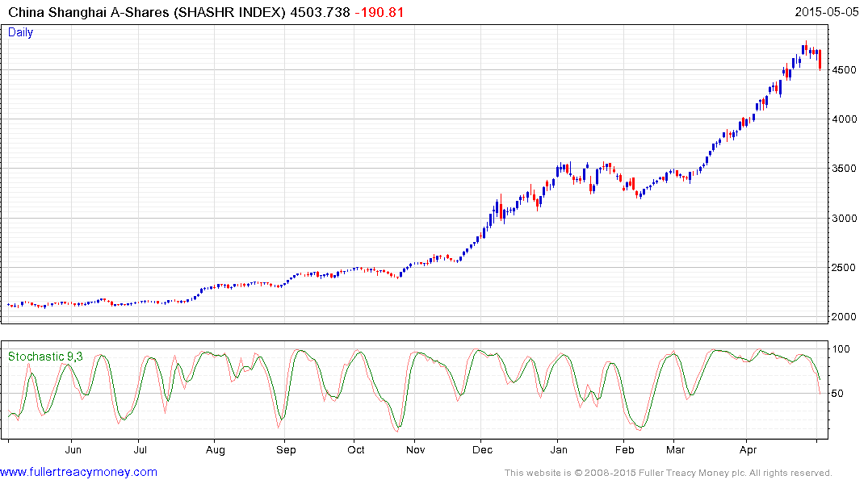868x484 pixels.
Task: Click the Apr month label
Action: (748, 450)
